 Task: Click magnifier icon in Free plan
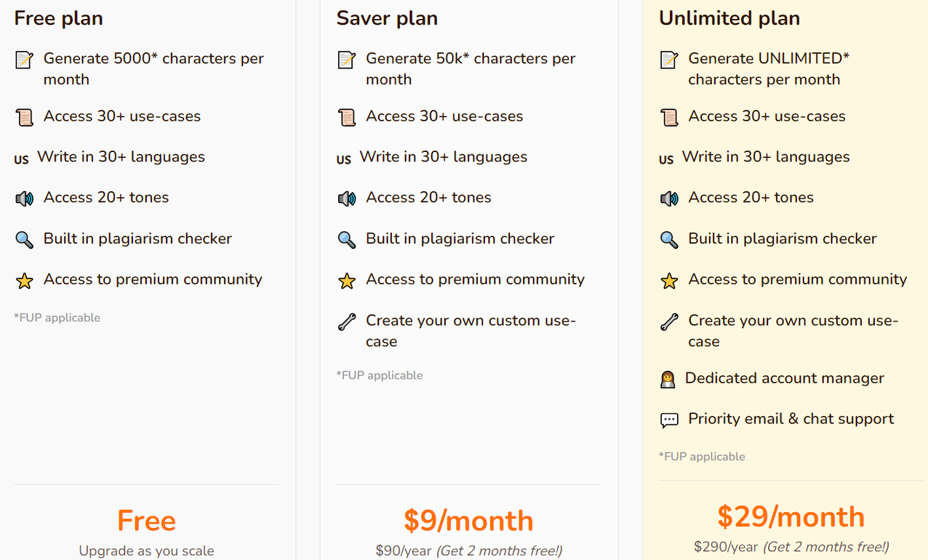tap(25, 239)
